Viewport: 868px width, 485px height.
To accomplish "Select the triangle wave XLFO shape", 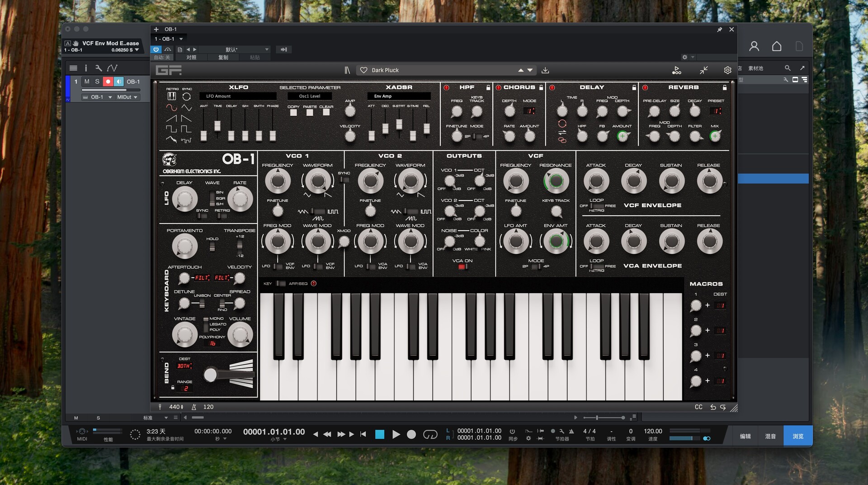I will pos(187,108).
